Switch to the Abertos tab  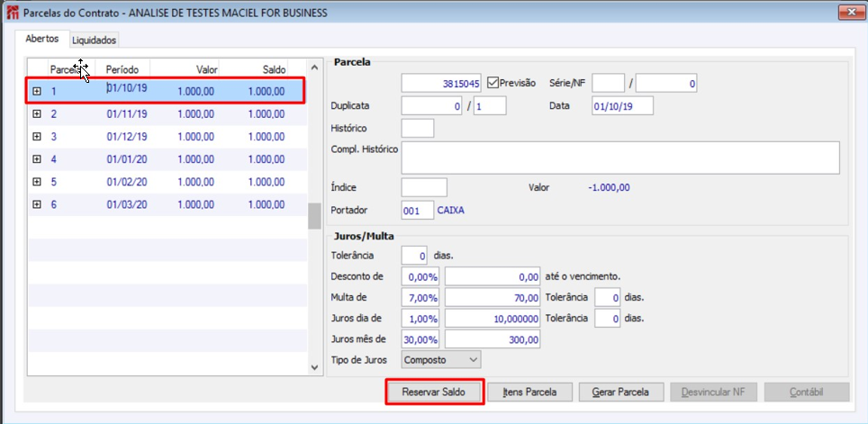42,40
